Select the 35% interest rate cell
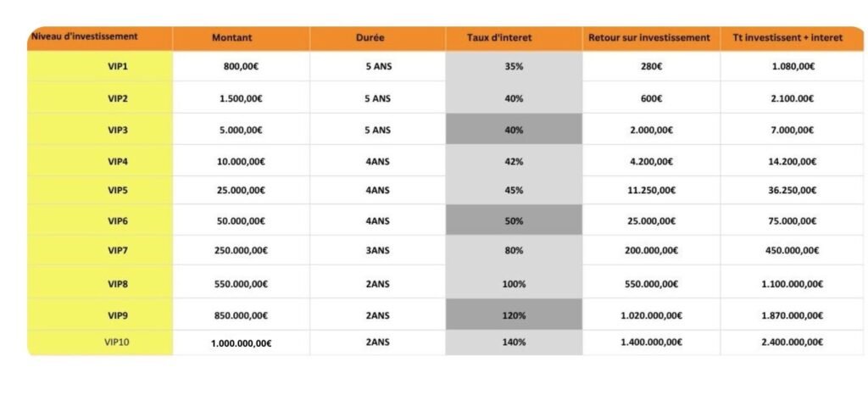Image resolution: width=868 pixels, height=406 pixels. click(x=514, y=67)
